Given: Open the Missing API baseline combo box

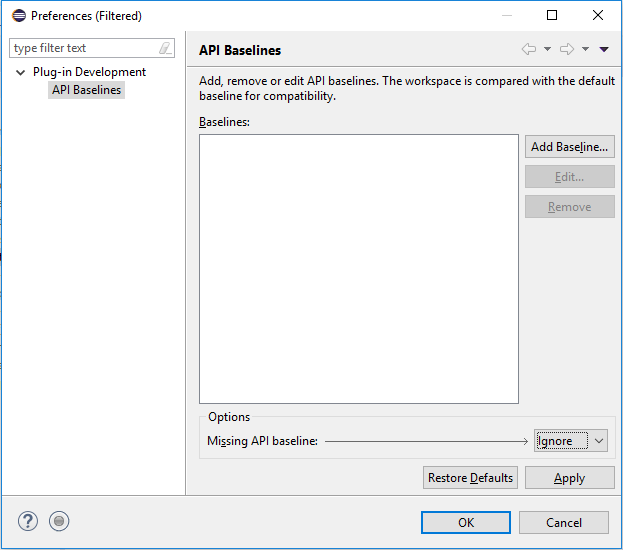Looking at the screenshot, I should coord(571,441).
